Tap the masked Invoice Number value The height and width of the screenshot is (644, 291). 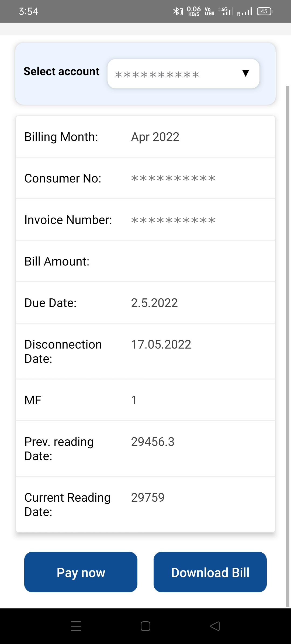[x=173, y=220]
